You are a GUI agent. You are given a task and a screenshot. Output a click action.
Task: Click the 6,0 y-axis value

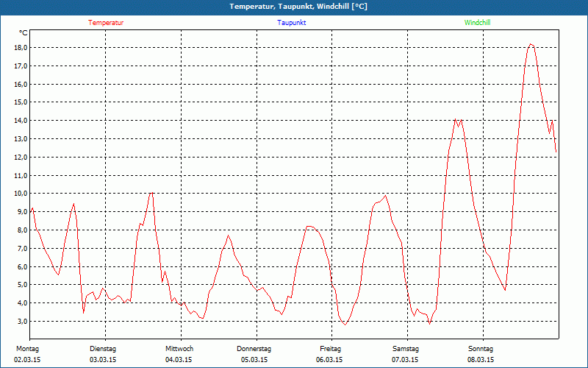click(x=22, y=266)
